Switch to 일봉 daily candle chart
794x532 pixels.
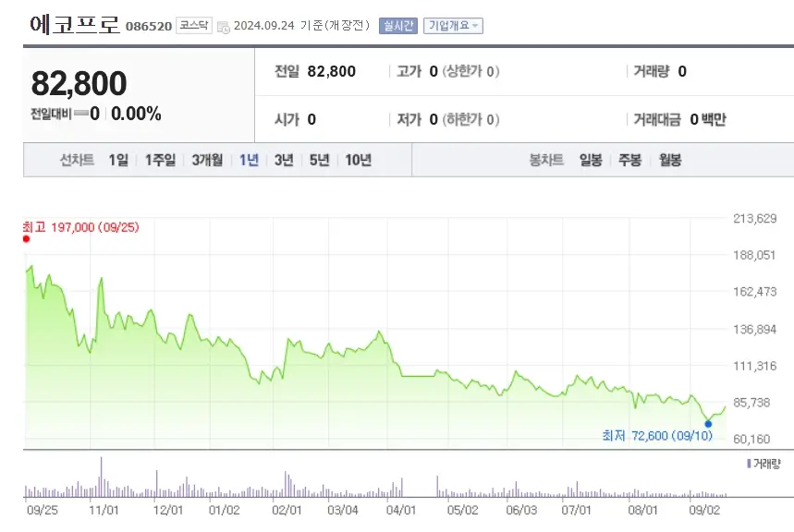(x=593, y=159)
